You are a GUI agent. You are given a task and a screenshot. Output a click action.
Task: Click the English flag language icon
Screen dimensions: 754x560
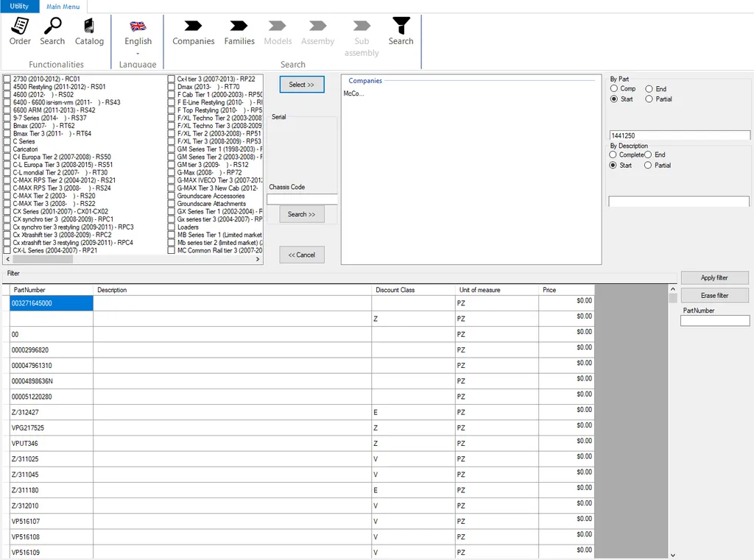pos(138,26)
